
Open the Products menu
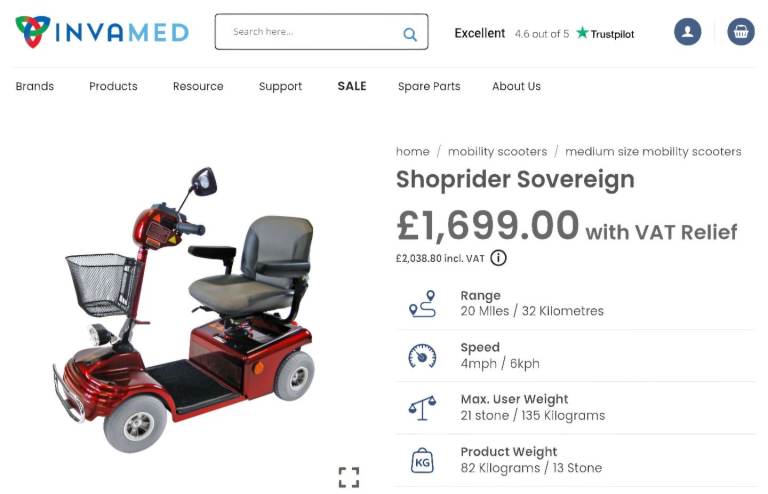113,86
